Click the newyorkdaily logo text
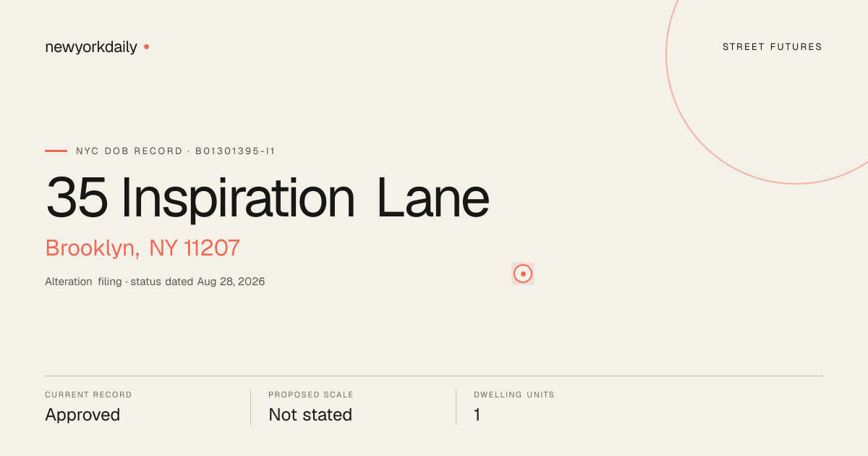 91,47
